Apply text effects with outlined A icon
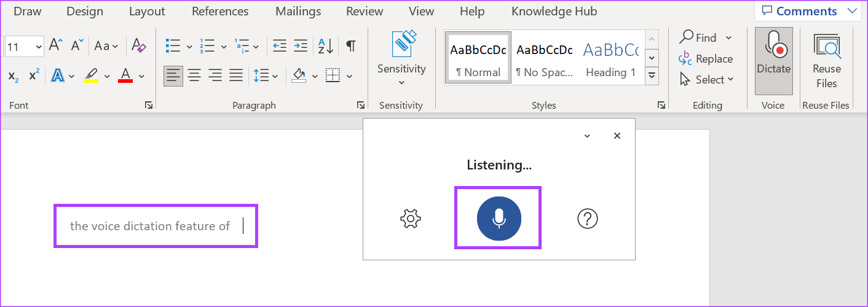868x307 pixels. pyautogui.click(x=58, y=76)
